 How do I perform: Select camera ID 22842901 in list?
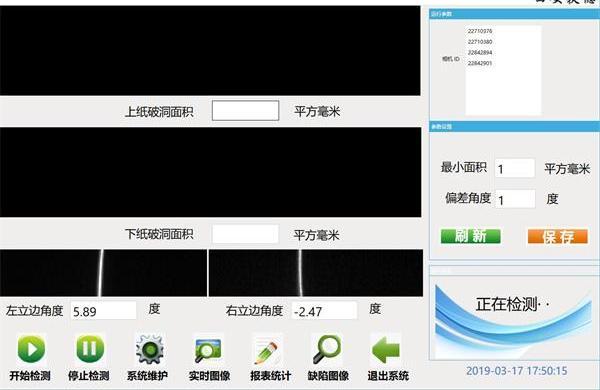[x=480, y=63]
